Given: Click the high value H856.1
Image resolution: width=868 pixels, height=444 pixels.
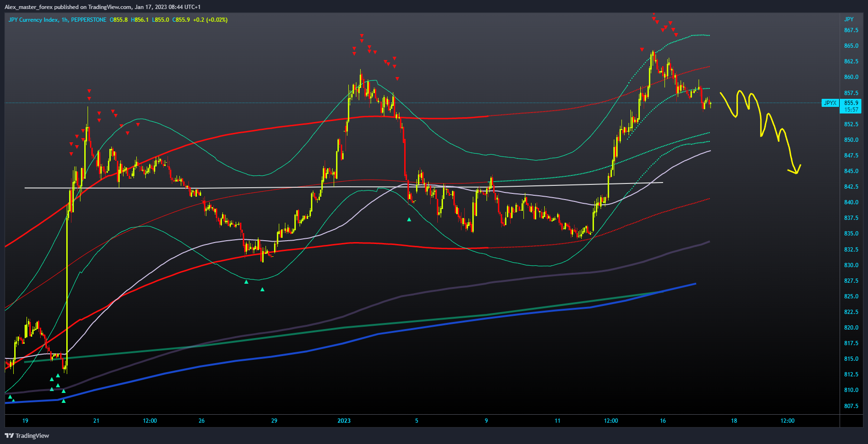Looking at the screenshot, I should pyautogui.click(x=140, y=20).
